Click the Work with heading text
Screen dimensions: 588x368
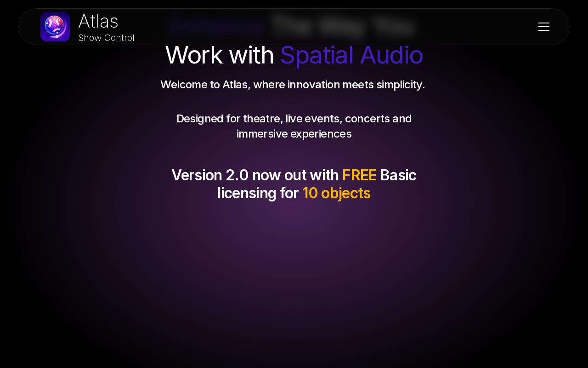[220, 55]
